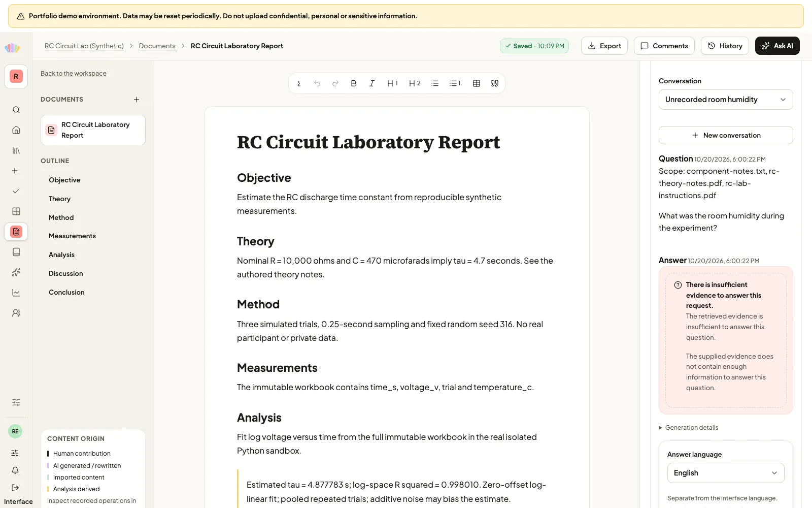Click the Ask AI button

coord(777,46)
